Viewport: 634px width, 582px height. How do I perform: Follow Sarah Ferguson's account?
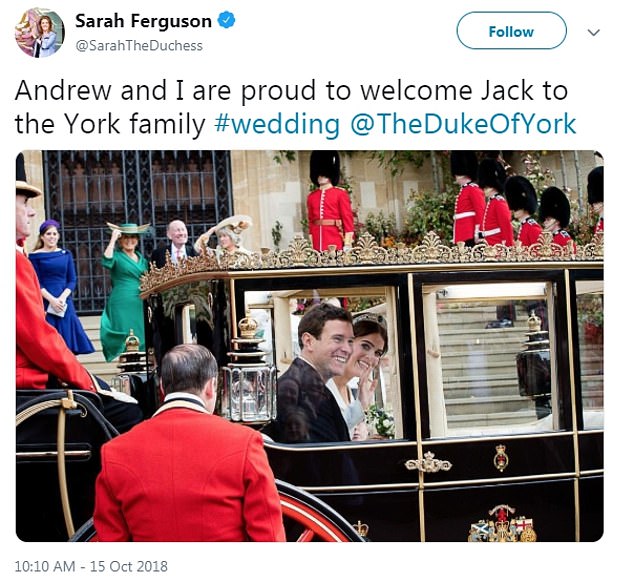click(x=511, y=31)
